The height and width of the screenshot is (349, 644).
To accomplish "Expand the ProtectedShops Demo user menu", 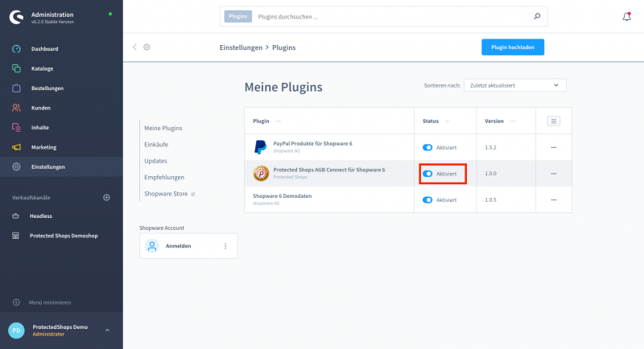I will [107, 331].
